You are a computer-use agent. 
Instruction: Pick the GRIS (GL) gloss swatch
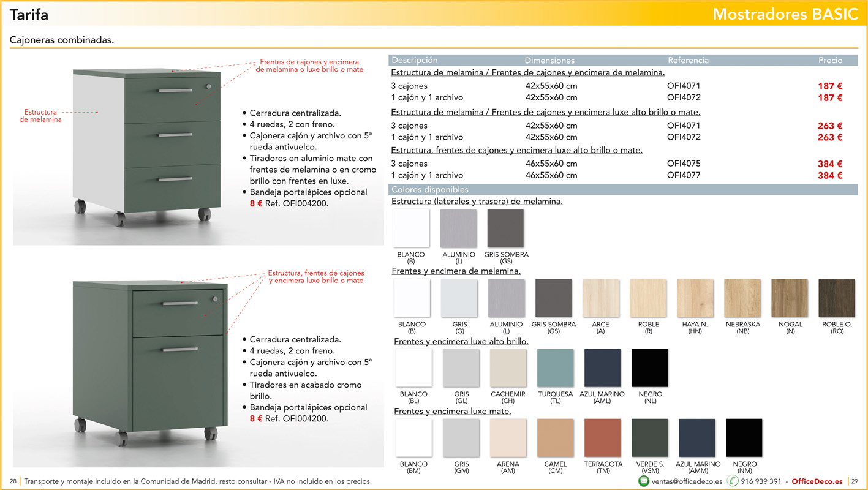pos(461,368)
